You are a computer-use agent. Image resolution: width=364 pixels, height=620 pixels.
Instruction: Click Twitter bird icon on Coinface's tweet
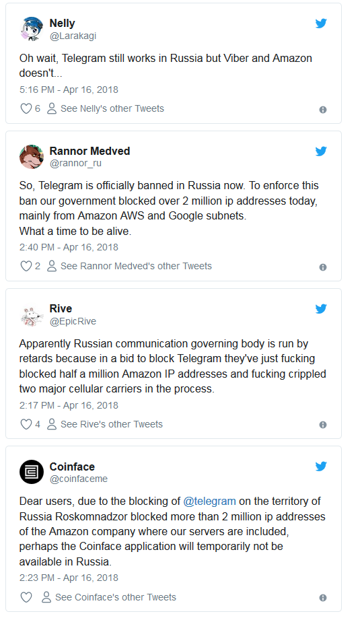coord(321,467)
